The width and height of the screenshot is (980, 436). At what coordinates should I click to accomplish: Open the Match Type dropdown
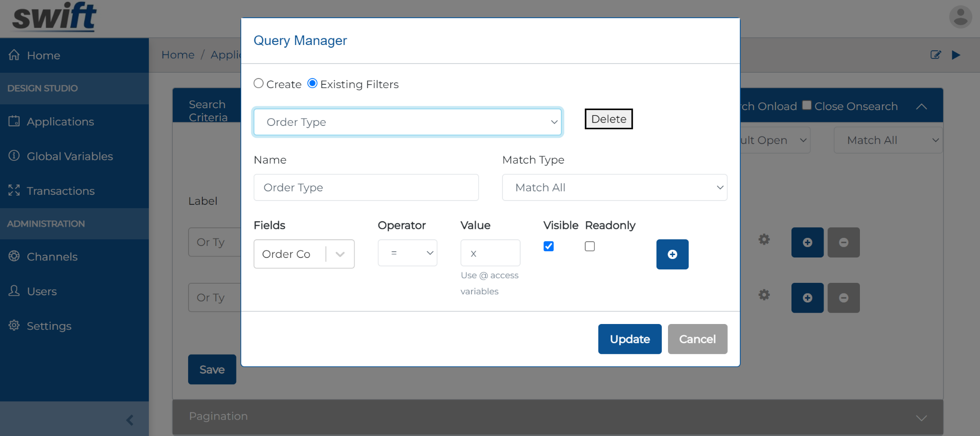[x=614, y=188]
